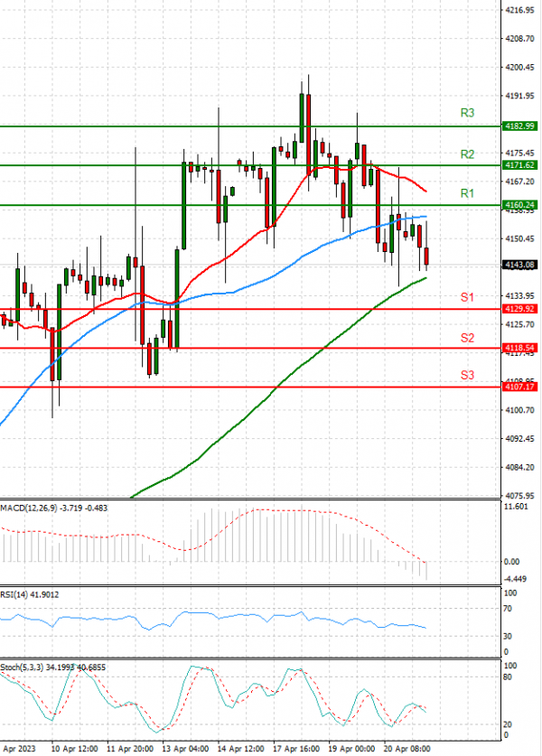542x756 pixels.
Task: Click the Stoch(5,3,3) indicator label
Action: click(x=53, y=667)
